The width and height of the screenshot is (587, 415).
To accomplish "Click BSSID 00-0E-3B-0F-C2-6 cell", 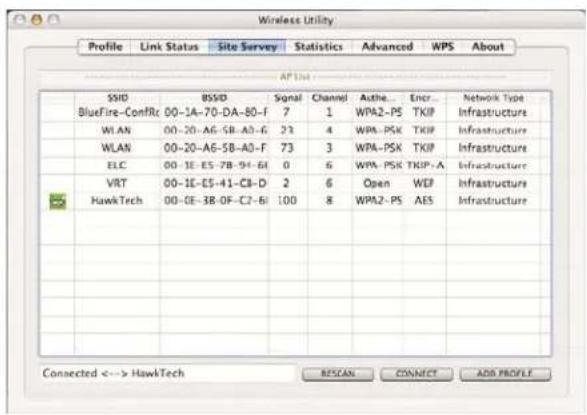I will click(216, 201).
